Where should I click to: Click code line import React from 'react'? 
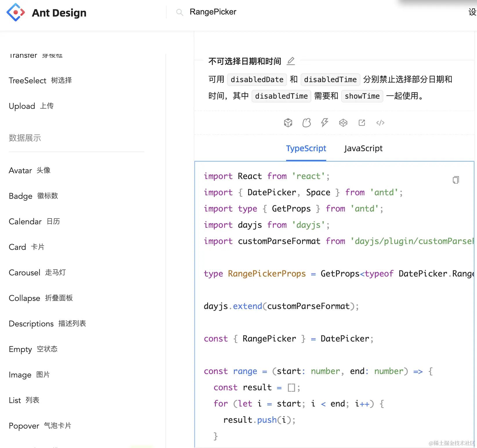(267, 176)
